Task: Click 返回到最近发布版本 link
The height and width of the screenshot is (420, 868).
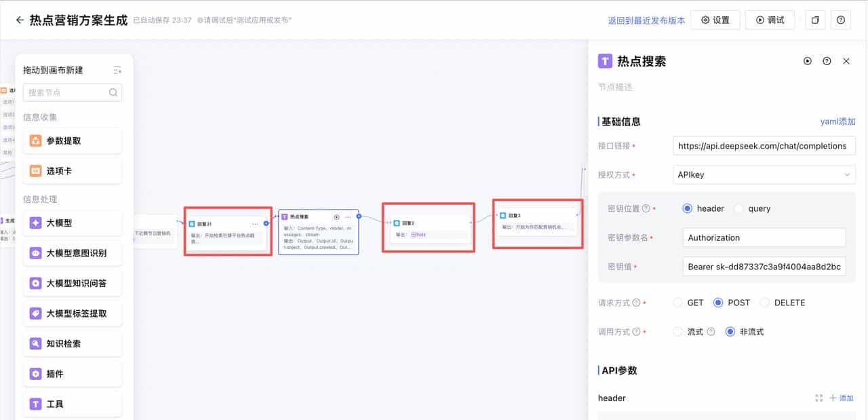Action: 647,20
